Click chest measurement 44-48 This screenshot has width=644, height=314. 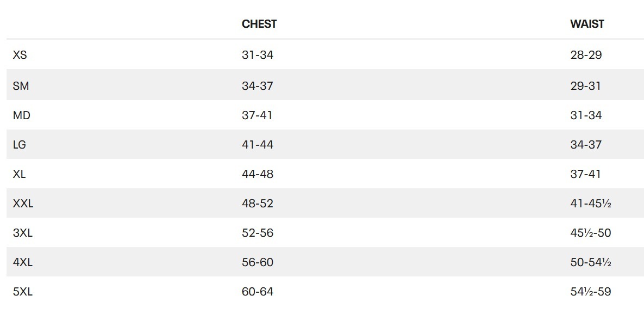click(258, 174)
